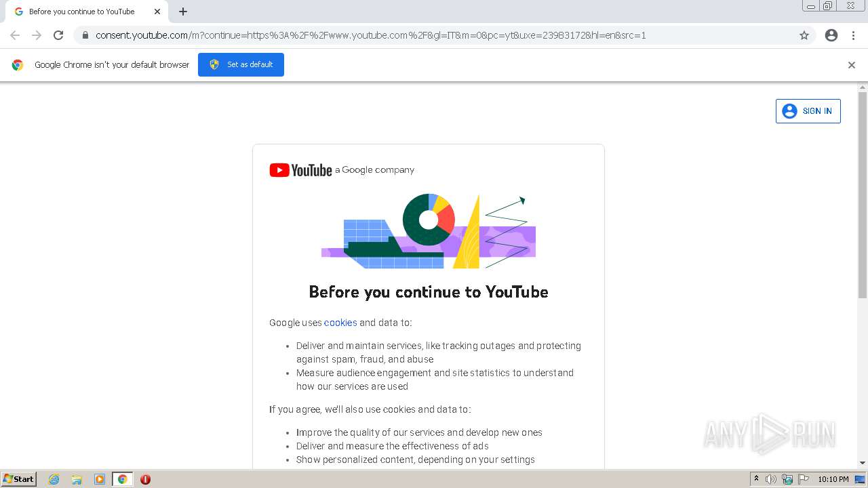This screenshot has height=488, width=868.
Task: Bookmark this page with the star
Action: [x=804, y=35]
